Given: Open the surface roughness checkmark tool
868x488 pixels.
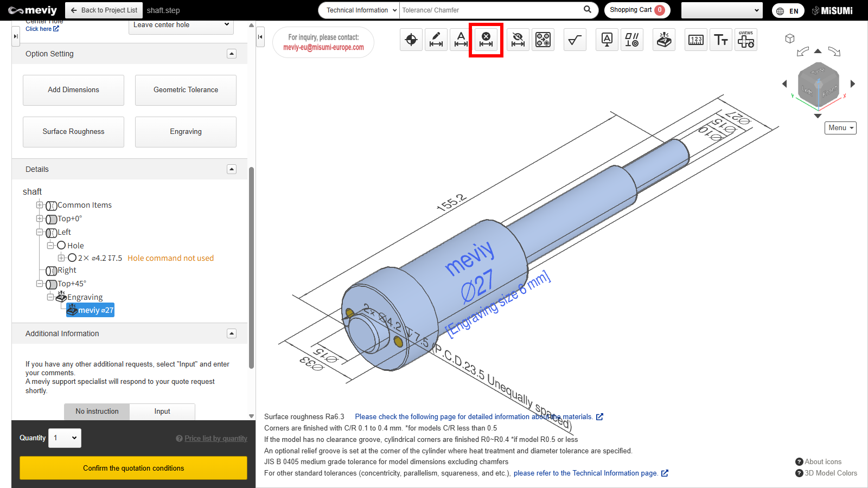Looking at the screenshot, I should (x=575, y=40).
